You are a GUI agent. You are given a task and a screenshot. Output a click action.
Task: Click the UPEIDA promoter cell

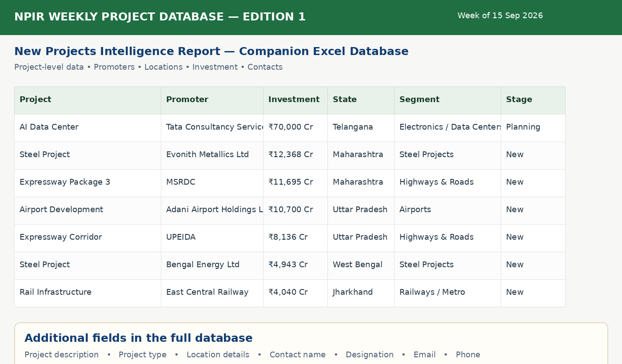click(212, 238)
